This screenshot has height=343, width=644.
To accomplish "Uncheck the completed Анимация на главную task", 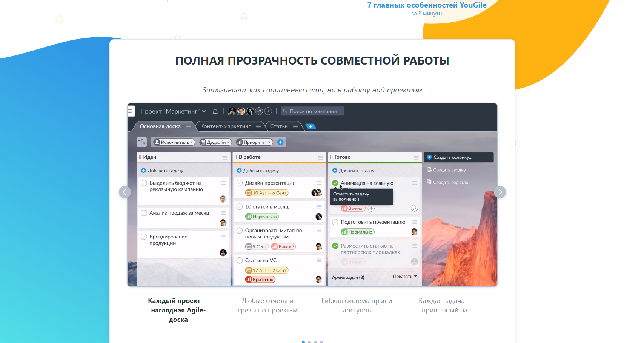I will click(335, 183).
